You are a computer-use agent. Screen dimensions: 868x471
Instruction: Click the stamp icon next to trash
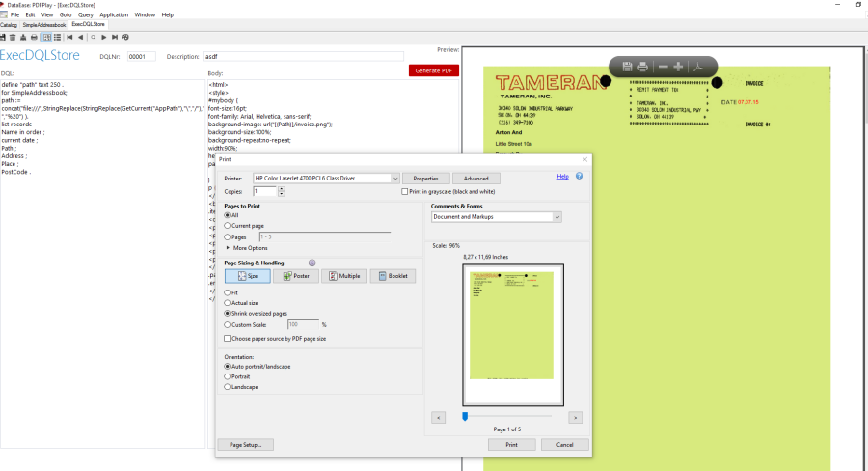pos(23,37)
